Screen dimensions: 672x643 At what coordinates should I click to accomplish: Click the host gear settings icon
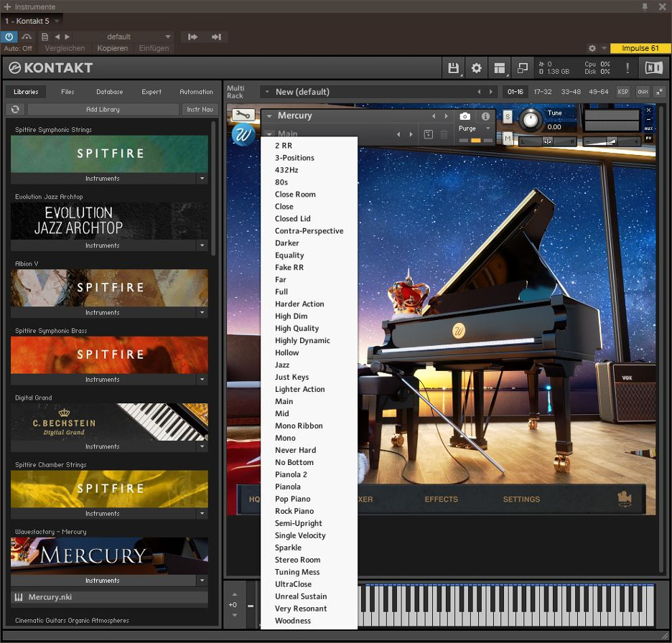[592, 48]
